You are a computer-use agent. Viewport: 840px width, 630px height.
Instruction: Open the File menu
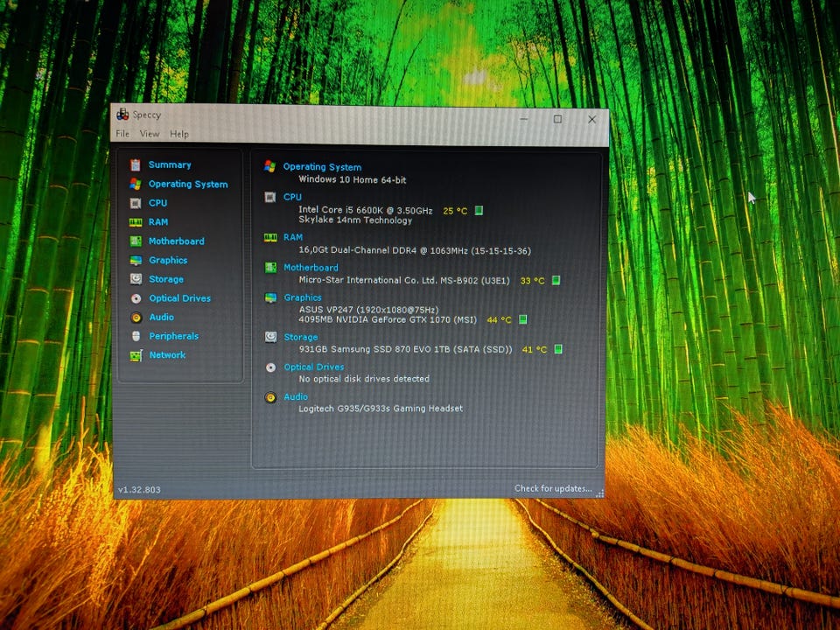[x=122, y=133]
